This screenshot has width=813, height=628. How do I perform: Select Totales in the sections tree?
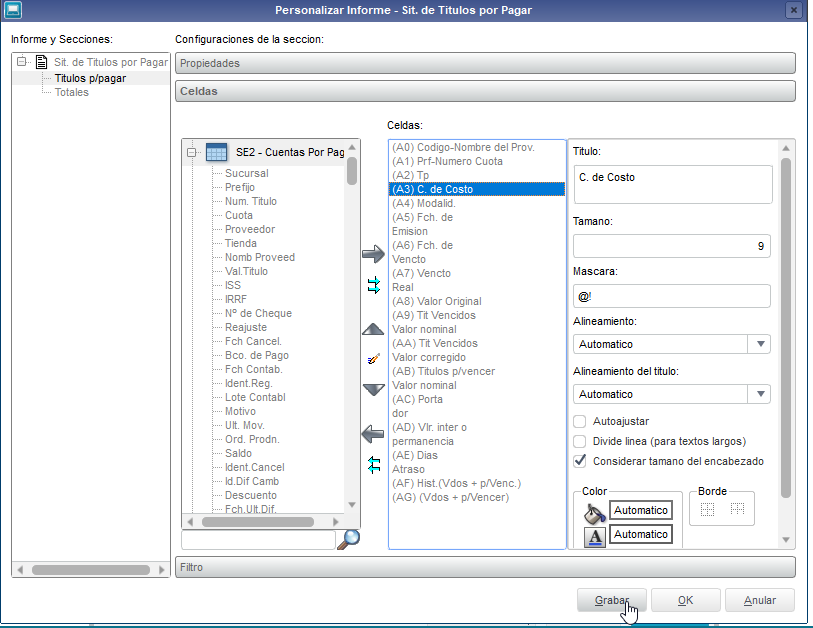(72, 92)
